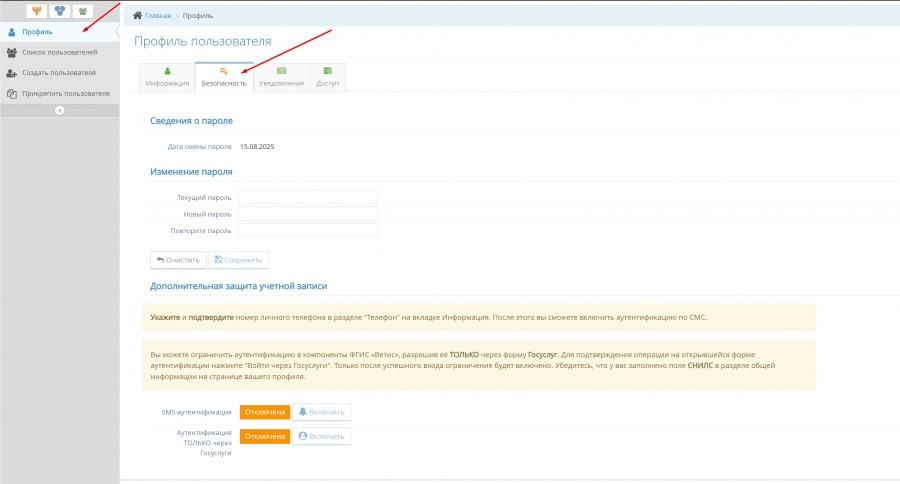Click the blue group icon in top toolbar
Screen dimensions: 900x484
[x=59, y=11]
